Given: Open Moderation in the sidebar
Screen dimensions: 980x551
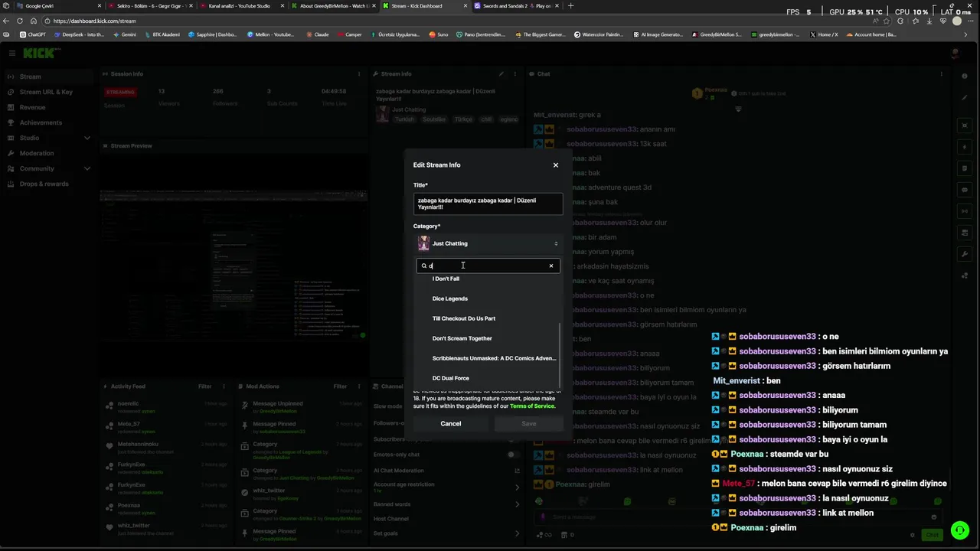Looking at the screenshot, I should point(47,153).
